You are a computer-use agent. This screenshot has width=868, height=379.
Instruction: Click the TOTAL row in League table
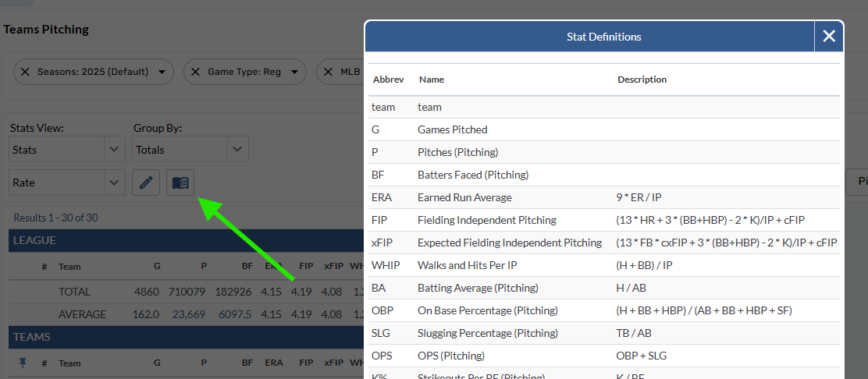(x=75, y=292)
